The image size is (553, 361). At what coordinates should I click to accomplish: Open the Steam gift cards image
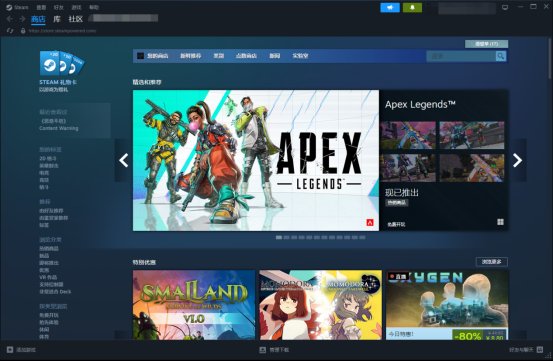point(62,63)
